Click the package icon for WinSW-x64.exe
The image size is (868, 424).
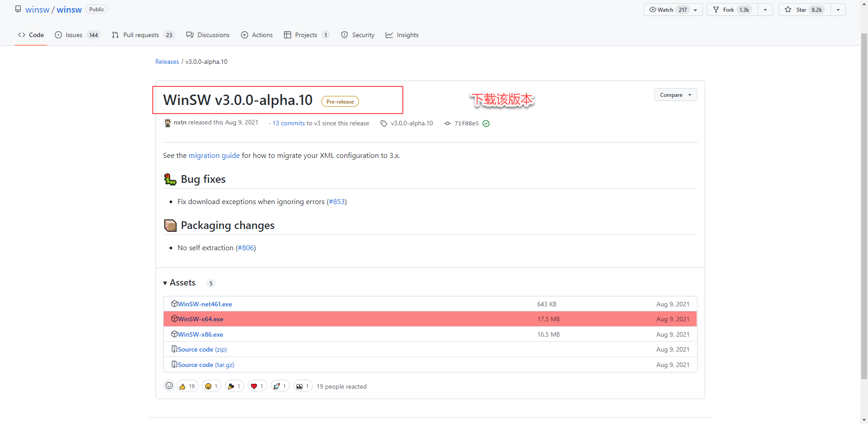[x=174, y=319]
